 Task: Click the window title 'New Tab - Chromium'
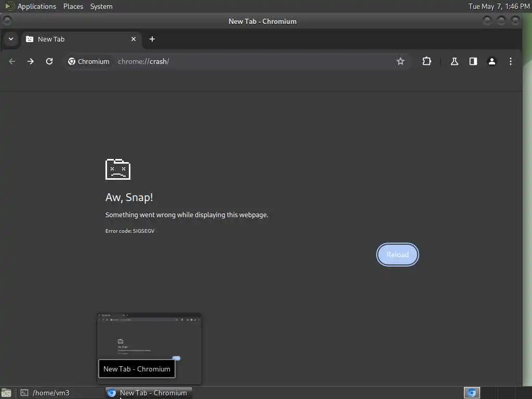(262, 21)
